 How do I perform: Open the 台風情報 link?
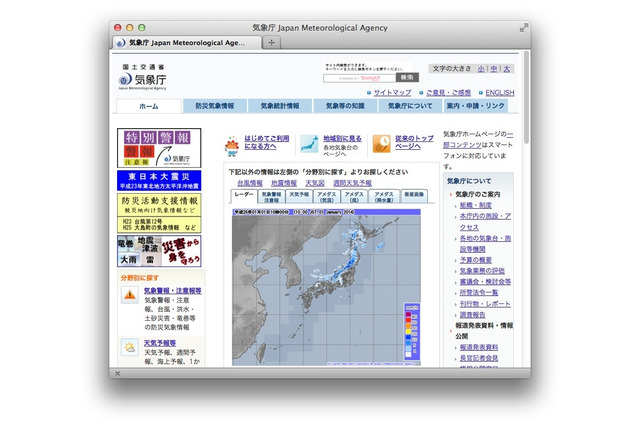click(x=250, y=183)
